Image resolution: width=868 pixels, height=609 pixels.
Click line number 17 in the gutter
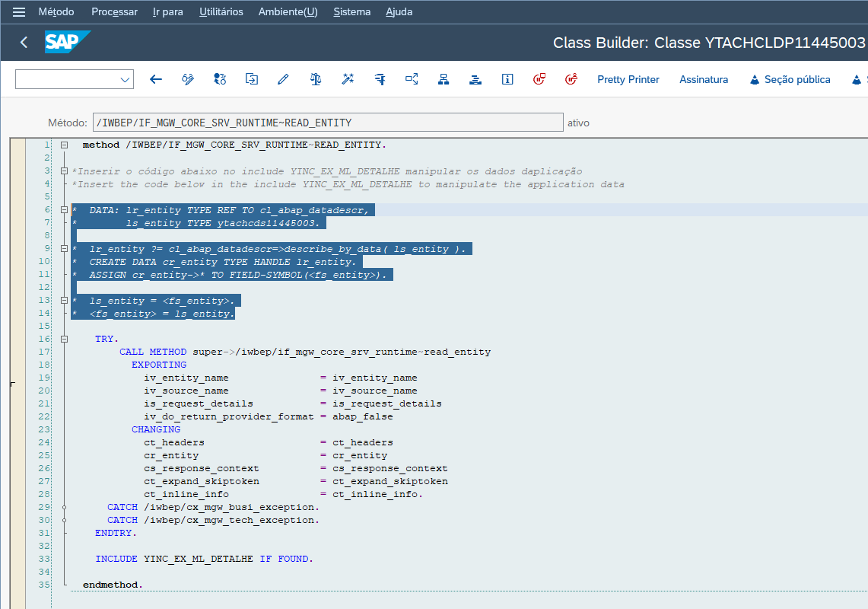44,352
